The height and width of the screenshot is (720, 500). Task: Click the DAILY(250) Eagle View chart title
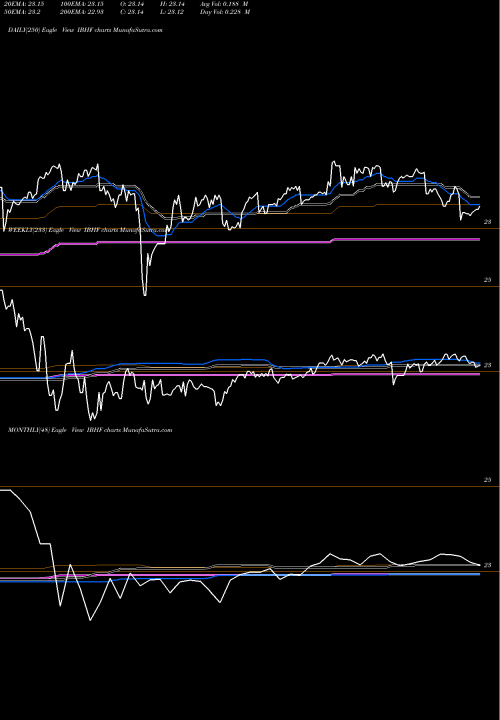(85, 30)
